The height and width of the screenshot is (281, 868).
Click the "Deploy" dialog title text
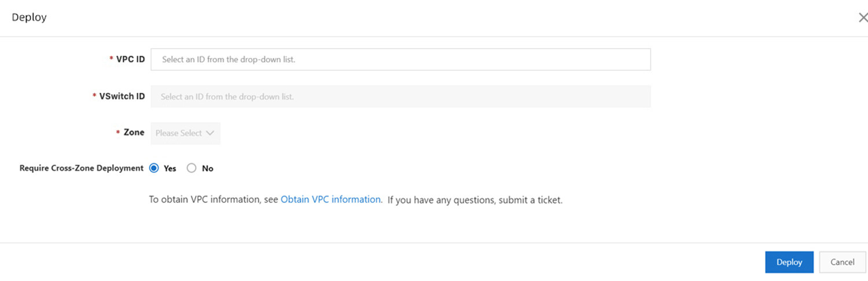pyautogui.click(x=29, y=17)
